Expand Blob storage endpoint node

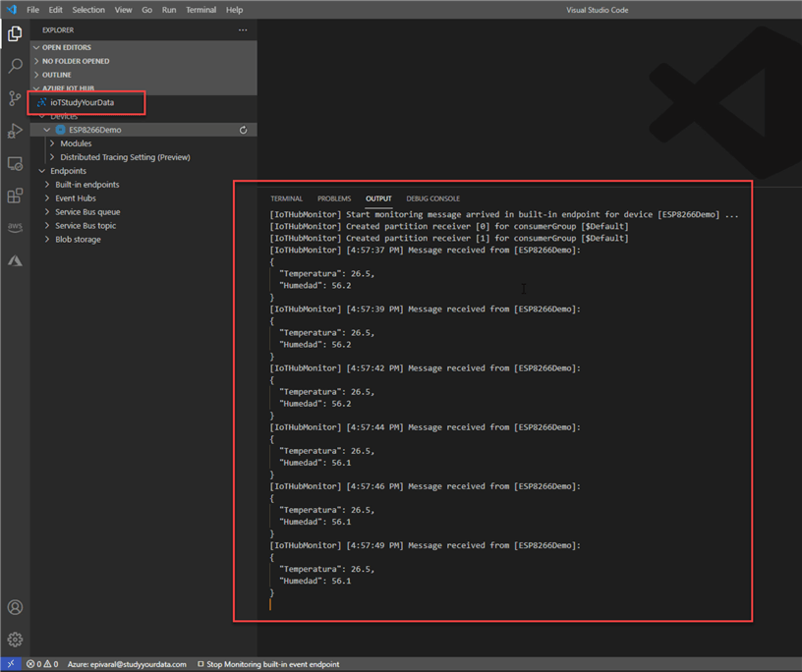tap(78, 240)
